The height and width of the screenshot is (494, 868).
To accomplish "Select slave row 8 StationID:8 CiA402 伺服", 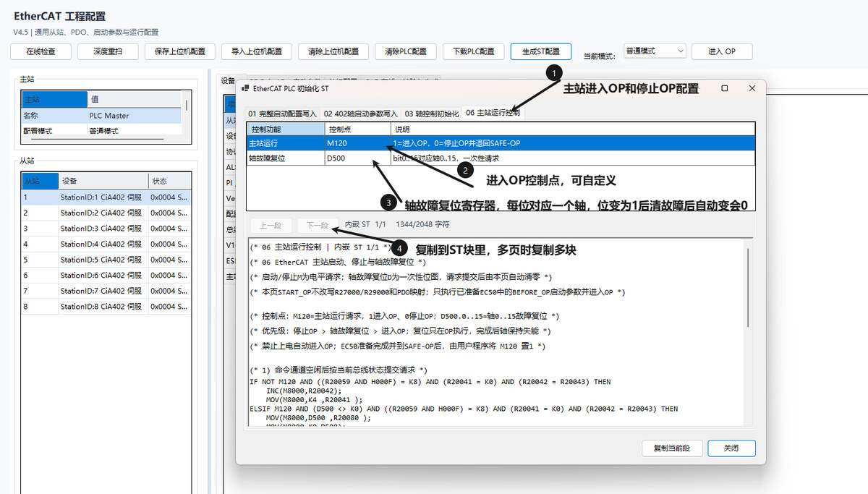I will coord(106,306).
